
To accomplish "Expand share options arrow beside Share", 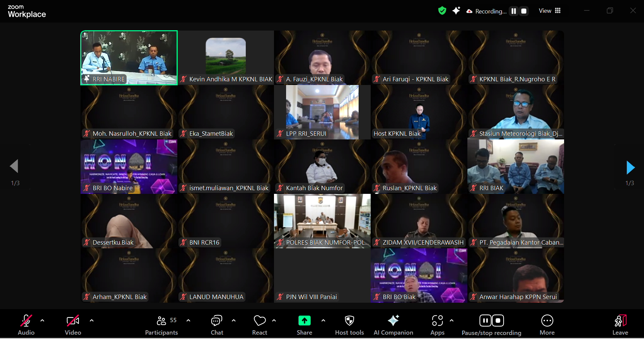I will 323,321.
